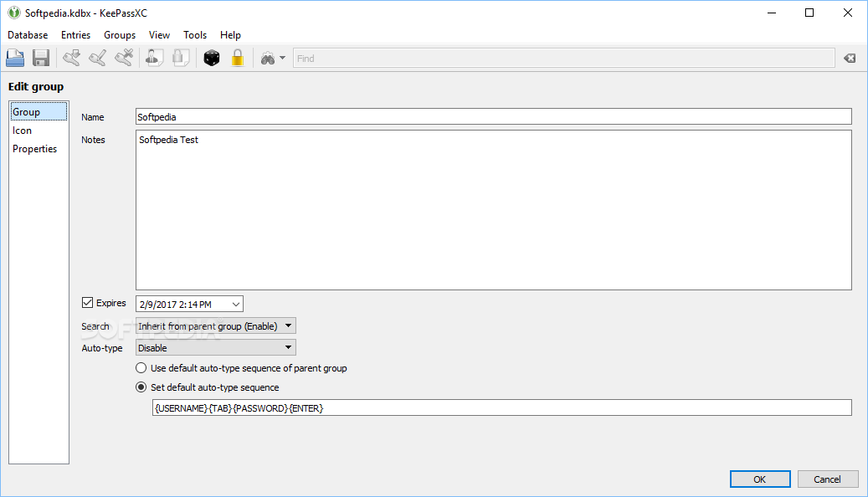Open the Tools menu

pos(195,35)
